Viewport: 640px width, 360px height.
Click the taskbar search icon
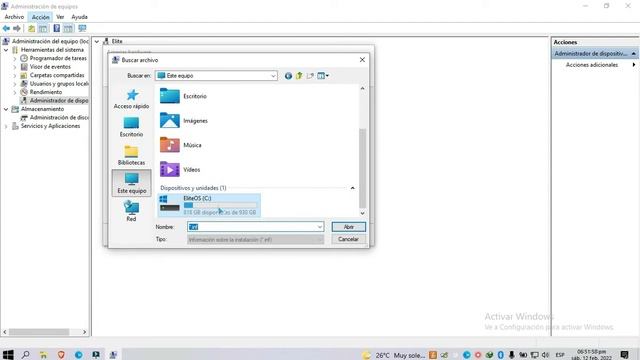point(25,355)
